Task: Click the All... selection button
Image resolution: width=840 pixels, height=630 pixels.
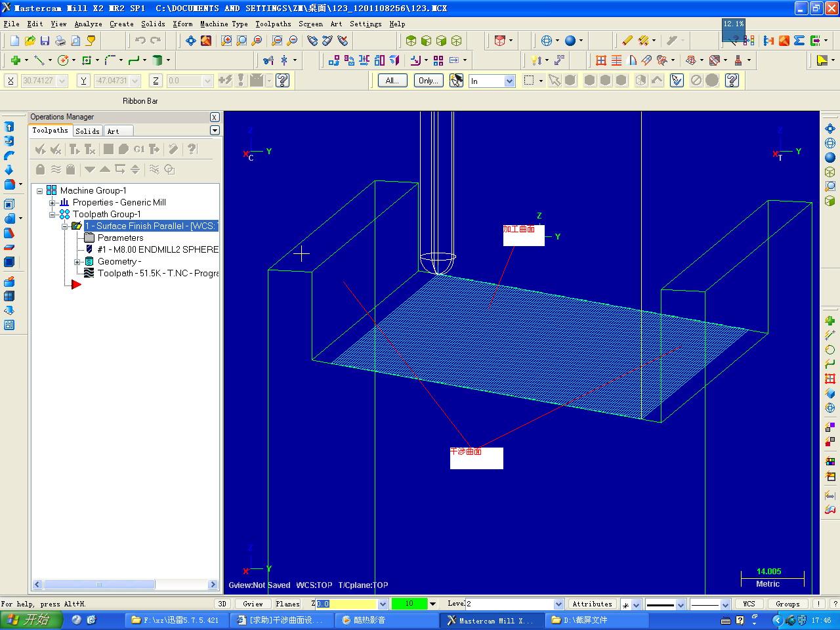Action: (392, 81)
